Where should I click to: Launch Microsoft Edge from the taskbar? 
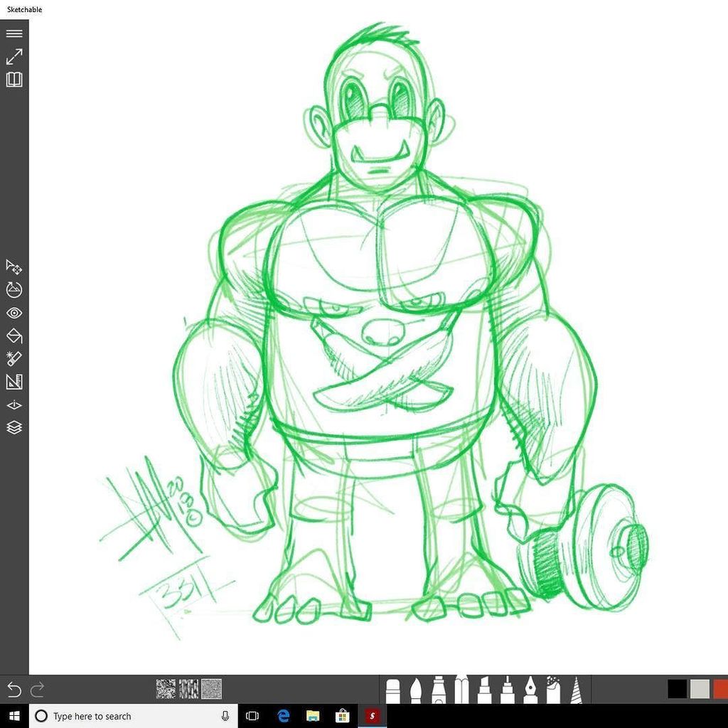(283, 716)
